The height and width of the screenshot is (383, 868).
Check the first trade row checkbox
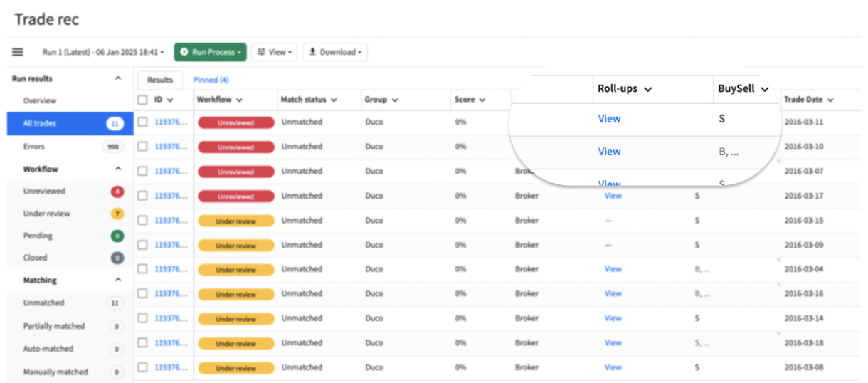143,122
